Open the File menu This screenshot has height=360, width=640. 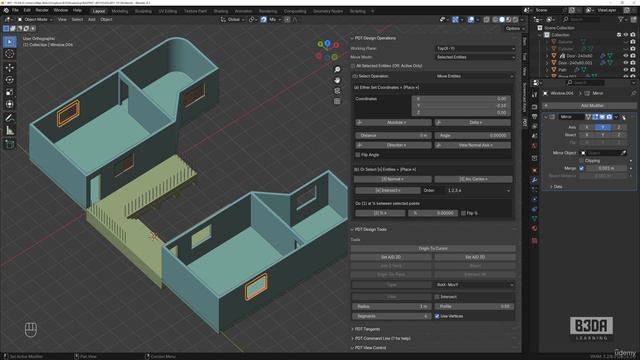pyautogui.click(x=15, y=10)
